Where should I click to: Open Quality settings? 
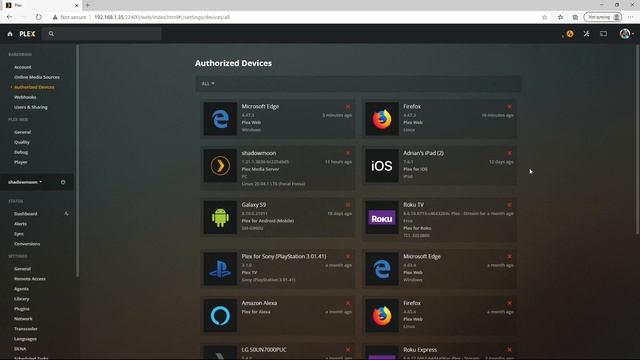(x=22, y=142)
